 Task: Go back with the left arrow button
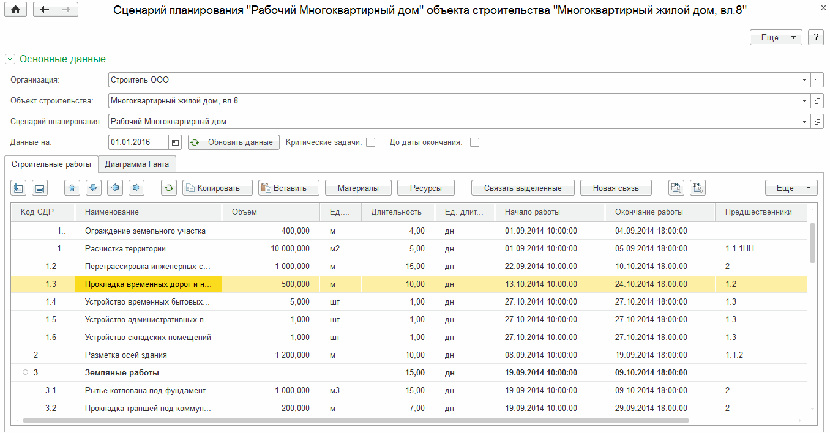point(45,8)
